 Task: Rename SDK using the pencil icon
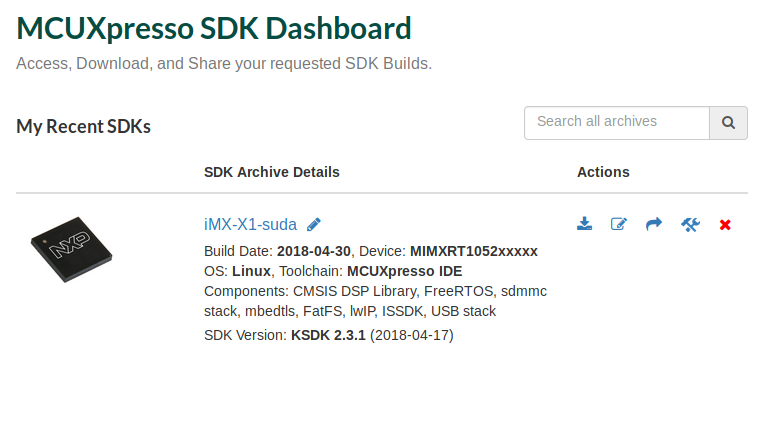pos(314,224)
